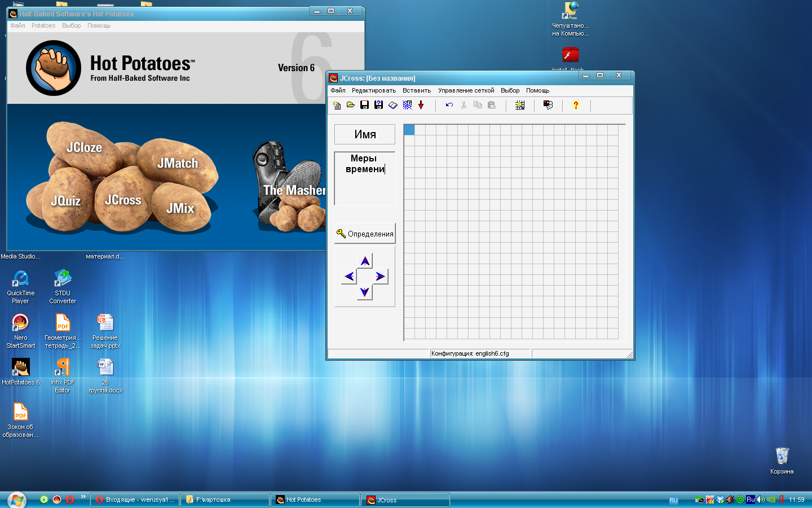Image resolution: width=812 pixels, height=508 pixels.
Task: Click the add reading text book icon
Action: [393, 105]
